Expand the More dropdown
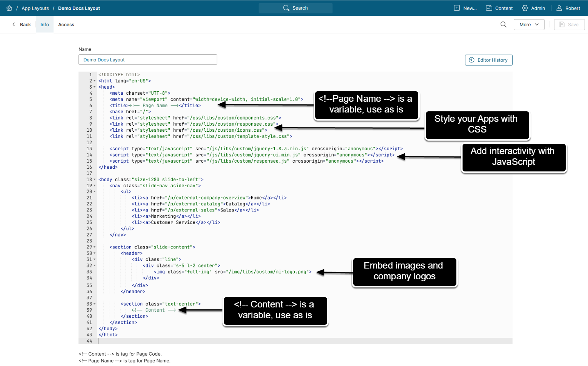Screen dimensions: 588x366 (529, 25)
